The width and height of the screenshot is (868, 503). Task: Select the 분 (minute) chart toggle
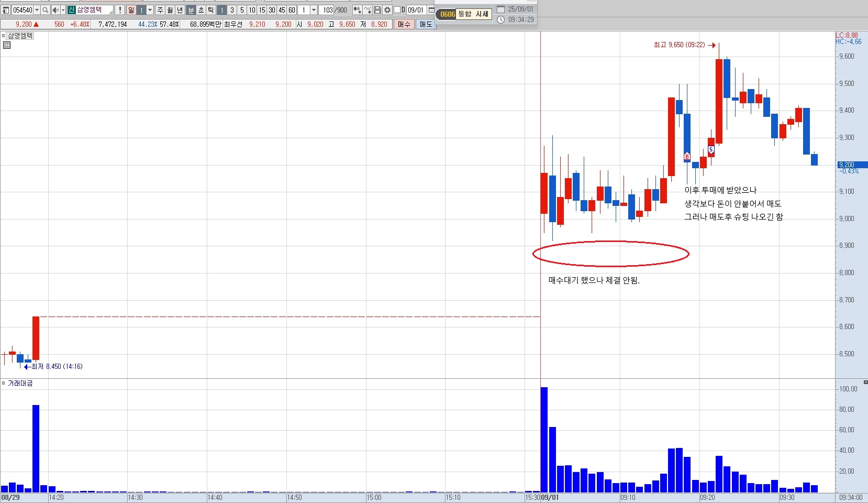(x=191, y=10)
